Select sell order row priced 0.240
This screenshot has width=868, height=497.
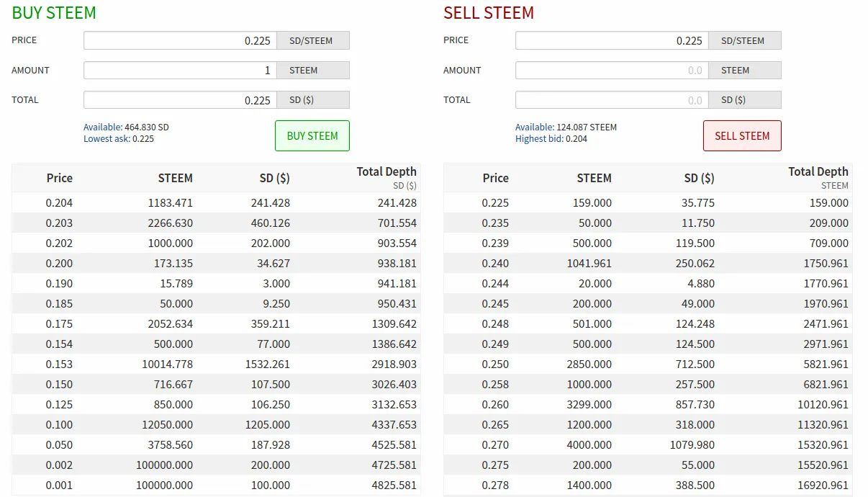pyautogui.click(x=648, y=264)
